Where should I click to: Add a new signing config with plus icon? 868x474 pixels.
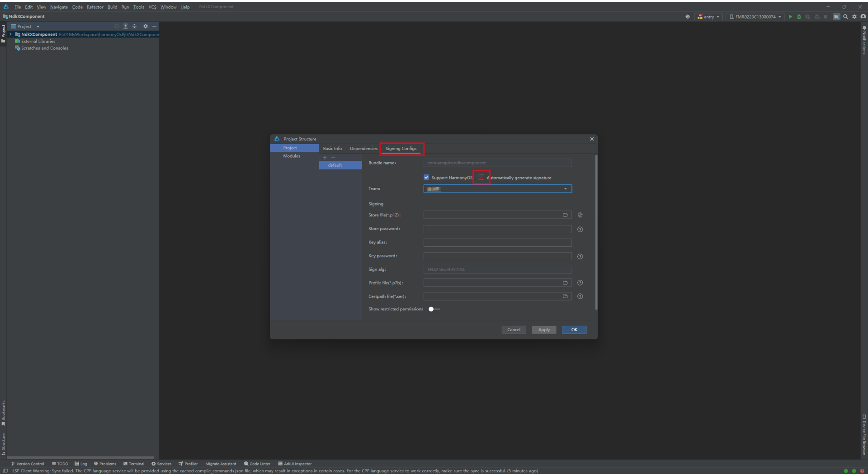tap(325, 158)
